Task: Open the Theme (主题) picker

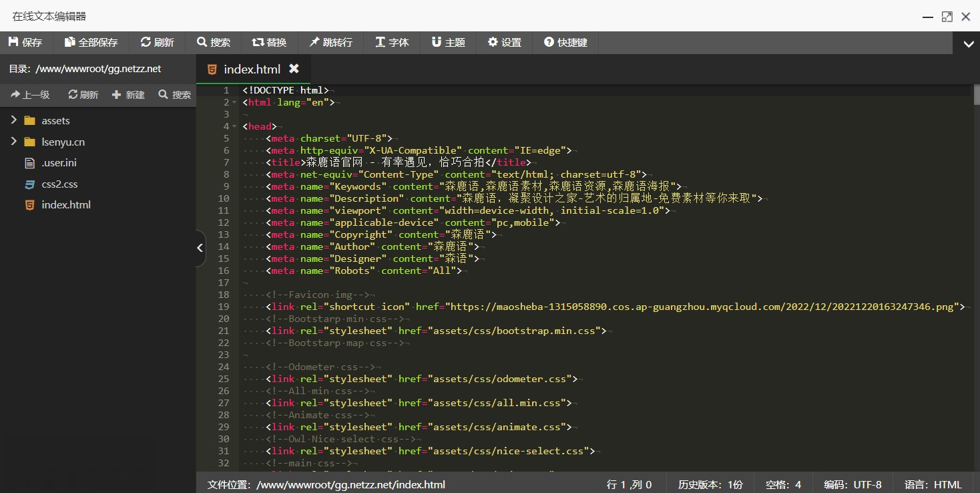Action: 448,42
